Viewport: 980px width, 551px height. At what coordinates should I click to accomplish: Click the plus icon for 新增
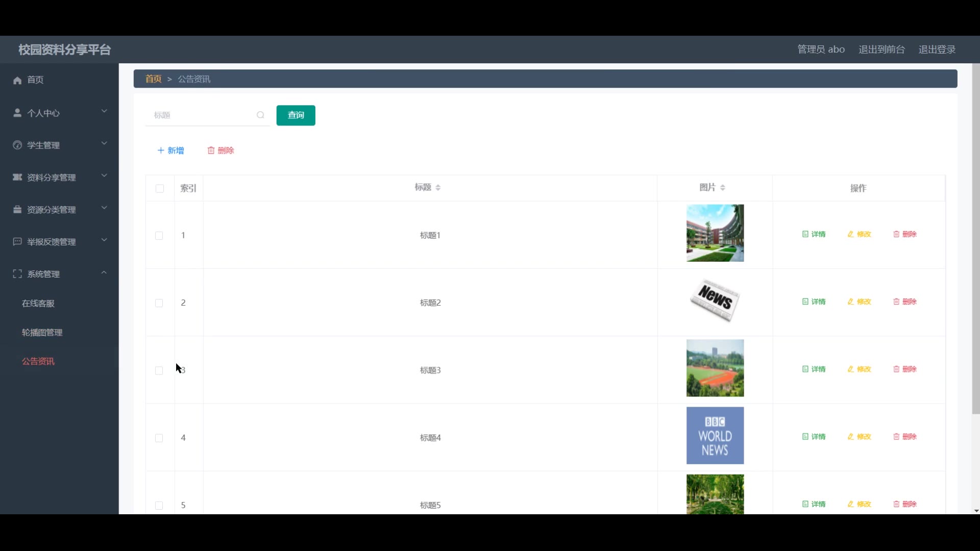[161, 151]
